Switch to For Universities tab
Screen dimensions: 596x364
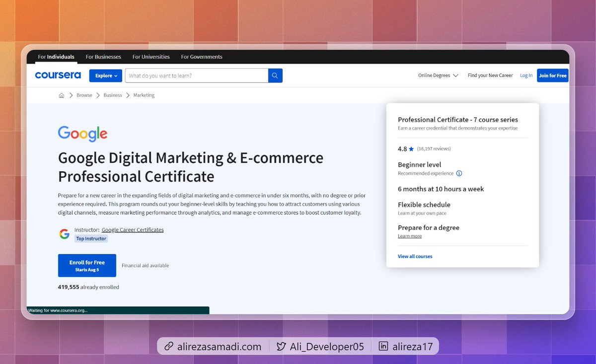(x=151, y=57)
